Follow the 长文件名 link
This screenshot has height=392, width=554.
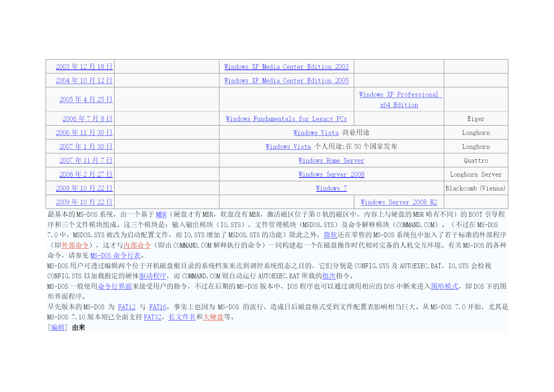pyautogui.click(x=182, y=317)
